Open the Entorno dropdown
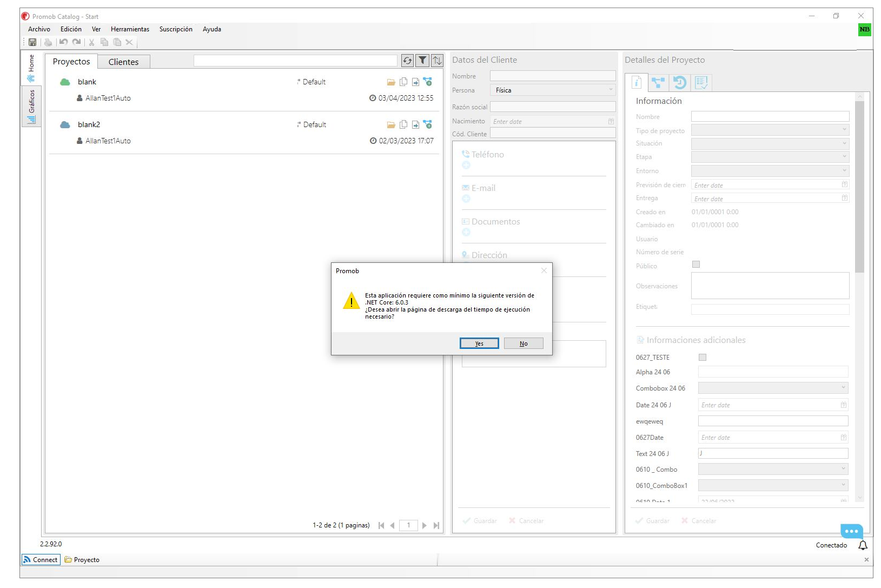The width and height of the screenshot is (881, 588). point(770,171)
